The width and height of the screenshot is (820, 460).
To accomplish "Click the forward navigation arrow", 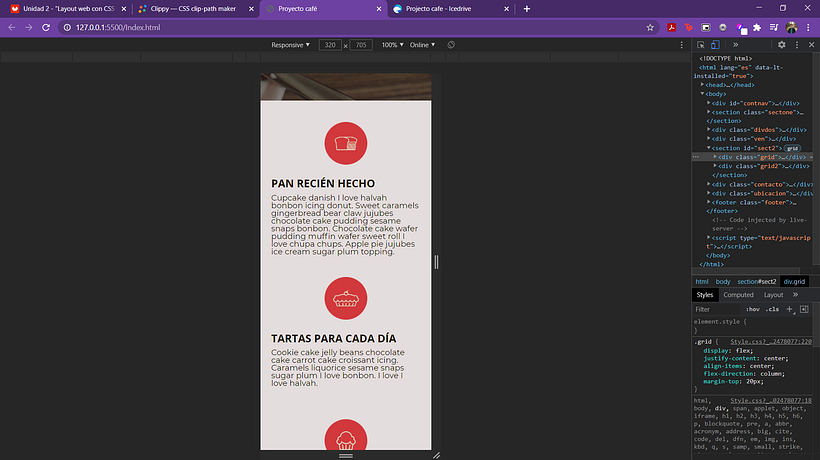I will click(x=29, y=27).
